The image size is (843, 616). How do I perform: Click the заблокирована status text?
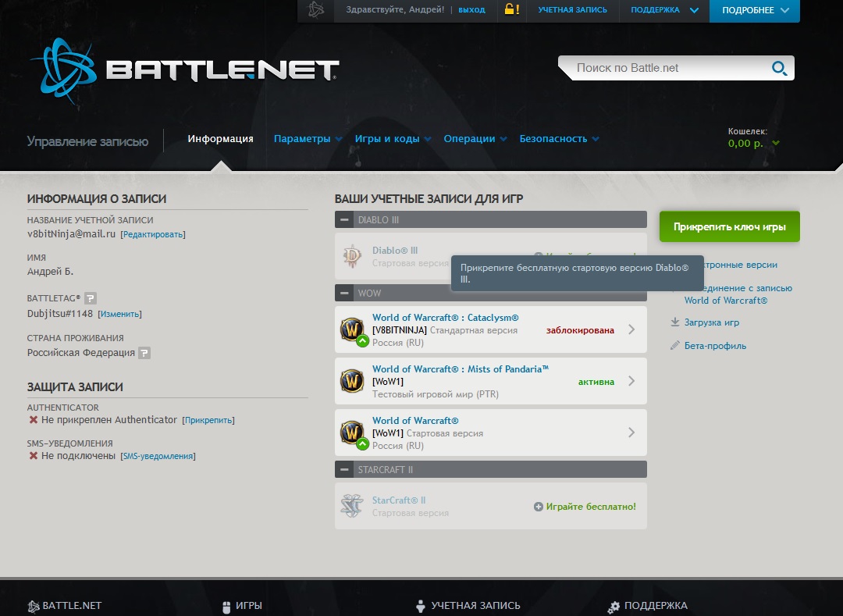click(x=580, y=330)
